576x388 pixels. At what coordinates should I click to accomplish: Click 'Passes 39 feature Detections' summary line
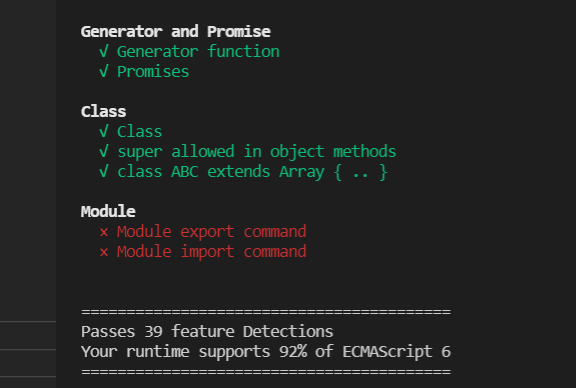coord(207,332)
